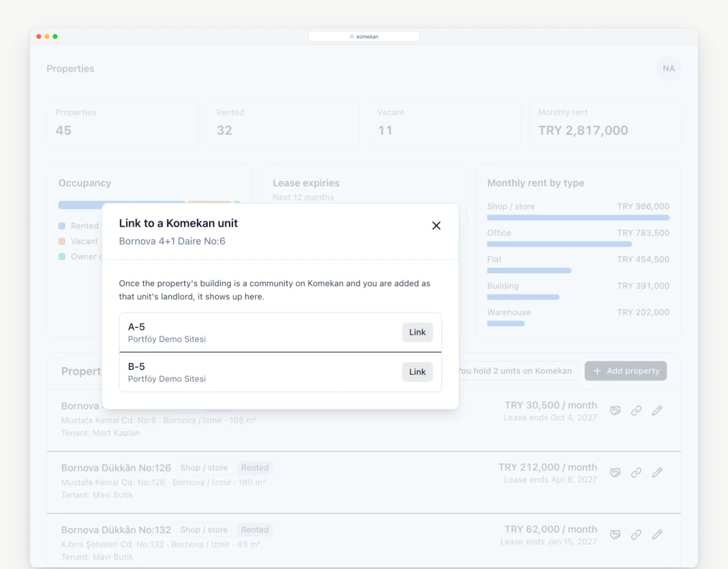Click orange Vacant legend swatch
The image size is (728, 569).
(x=62, y=241)
